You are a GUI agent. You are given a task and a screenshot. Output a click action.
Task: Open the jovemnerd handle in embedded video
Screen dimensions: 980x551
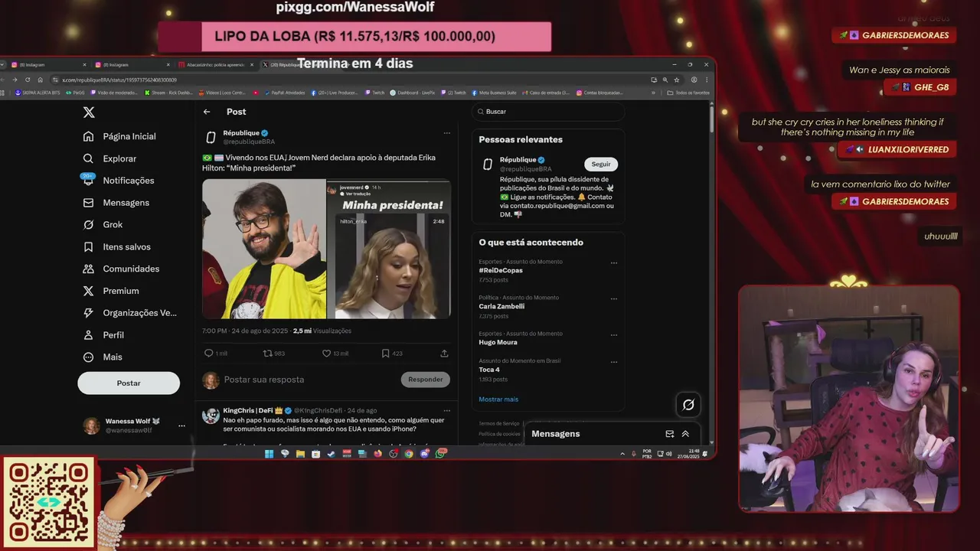[351, 187]
